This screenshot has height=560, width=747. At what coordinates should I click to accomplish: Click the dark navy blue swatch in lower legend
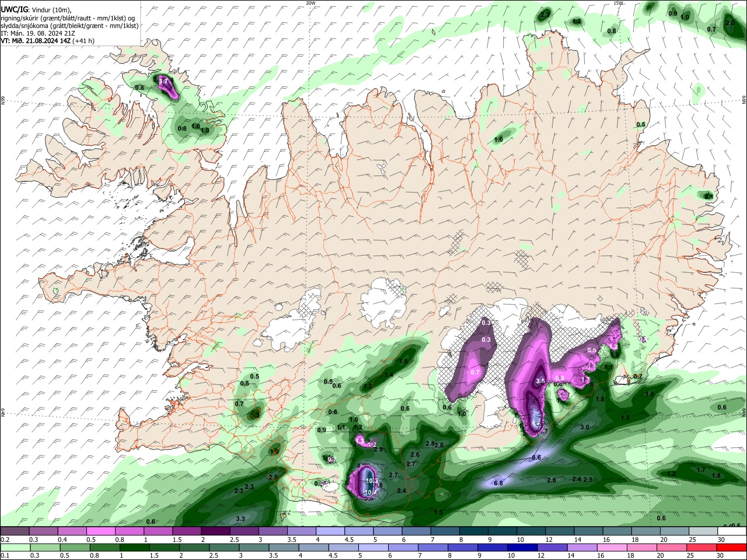(521, 548)
